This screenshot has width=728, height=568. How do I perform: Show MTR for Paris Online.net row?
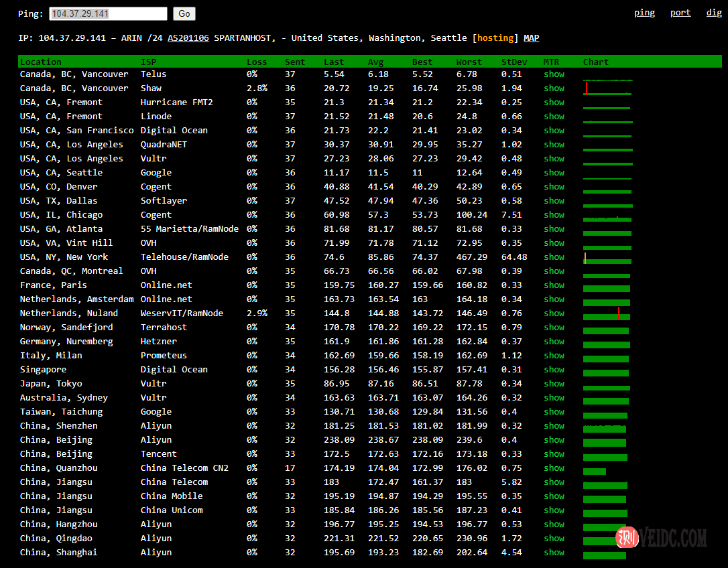click(554, 285)
